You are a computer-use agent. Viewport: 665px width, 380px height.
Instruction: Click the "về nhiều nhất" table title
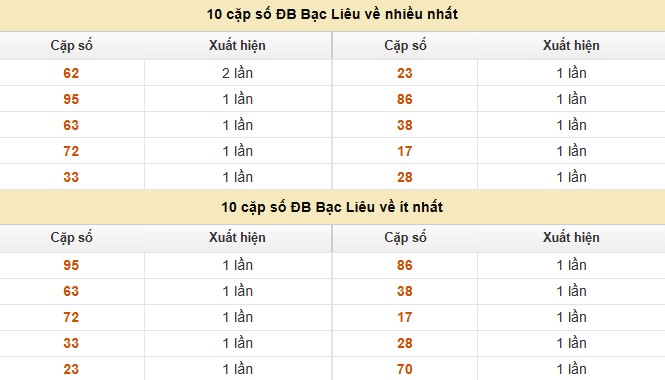[x=332, y=14]
